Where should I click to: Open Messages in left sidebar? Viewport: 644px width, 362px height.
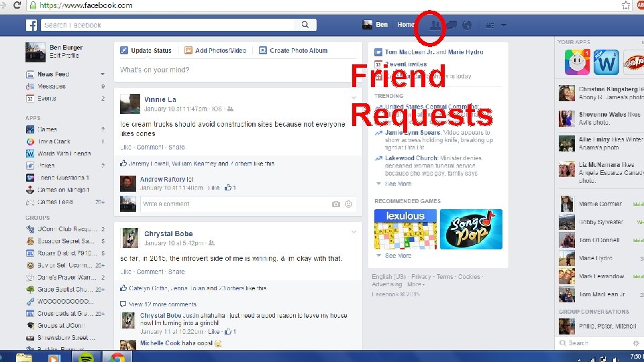52,86
